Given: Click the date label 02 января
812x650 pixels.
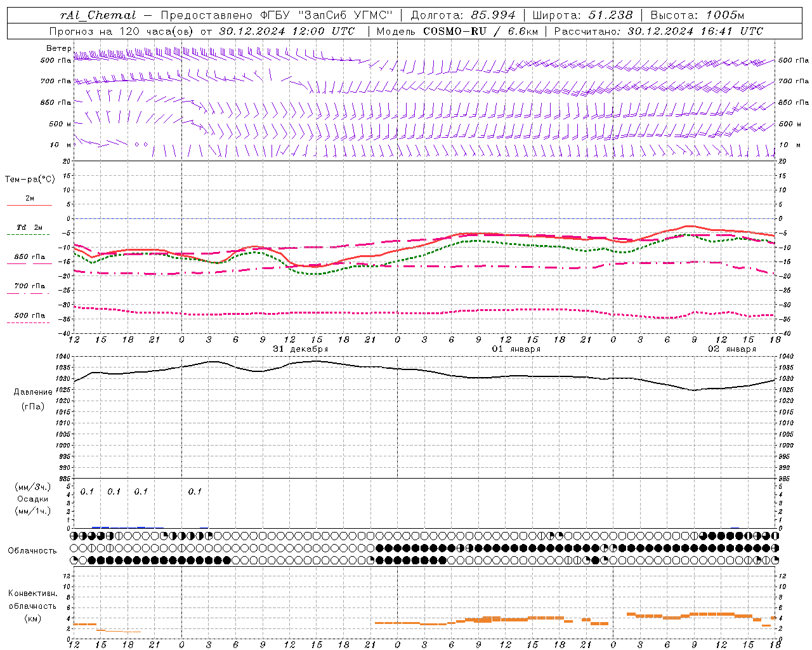Looking at the screenshot, I should (732, 349).
